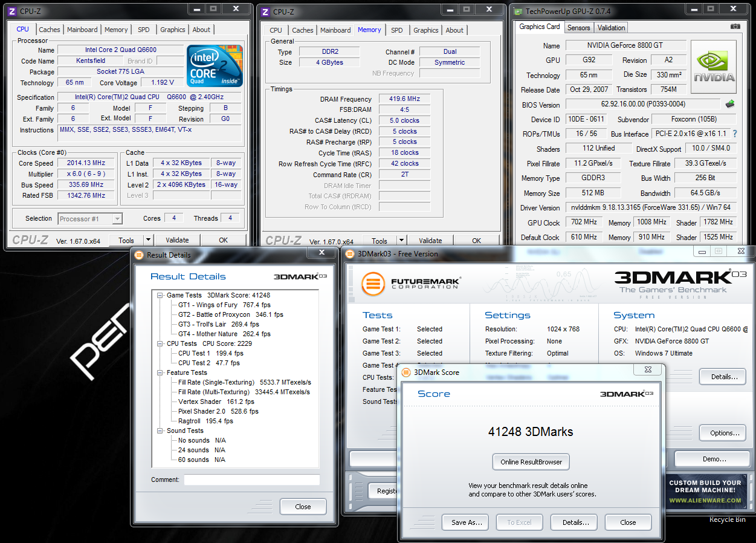Viewport: 756px width, 543px height.
Task: Click Validate in Memory CPU-Z window
Action: [x=430, y=241]
